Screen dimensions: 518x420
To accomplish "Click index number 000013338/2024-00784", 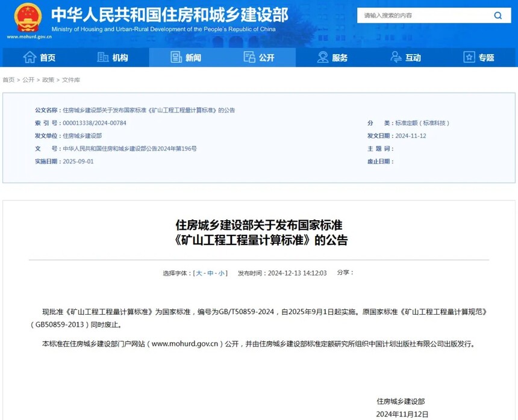I will pyautogui.click(x=95, y=123).
